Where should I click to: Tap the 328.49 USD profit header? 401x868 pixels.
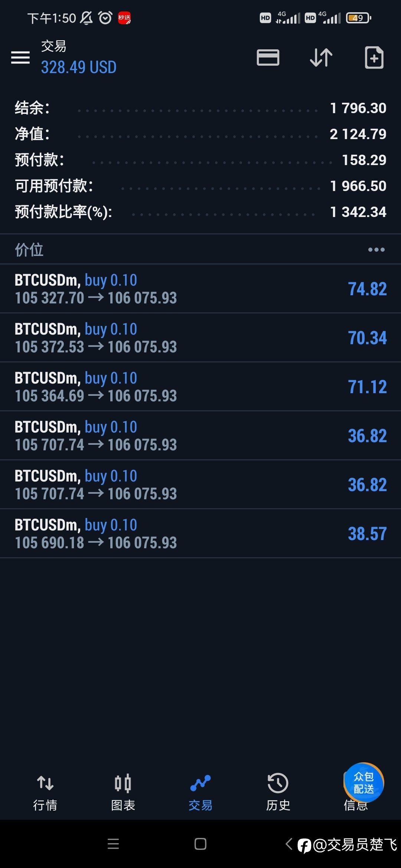point(79,67)
